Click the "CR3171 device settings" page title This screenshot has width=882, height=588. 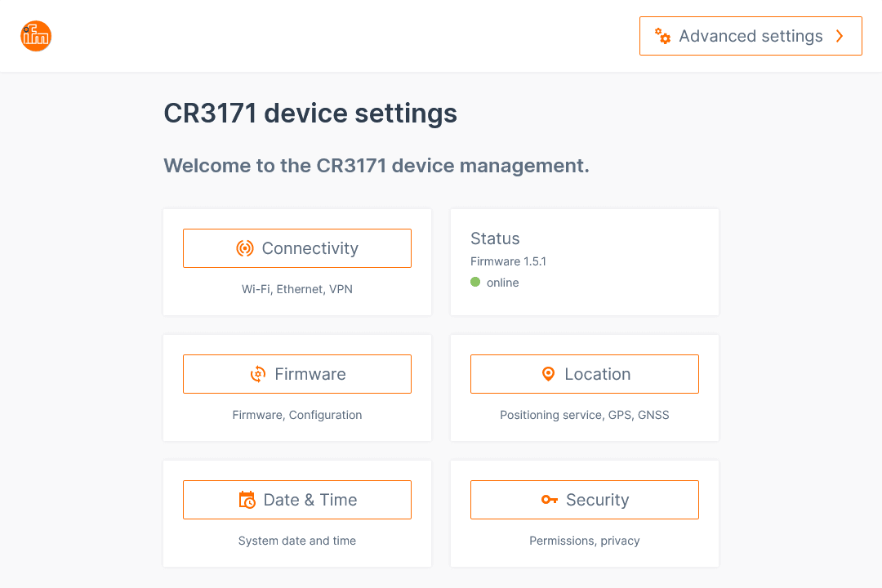coord(310,113)
